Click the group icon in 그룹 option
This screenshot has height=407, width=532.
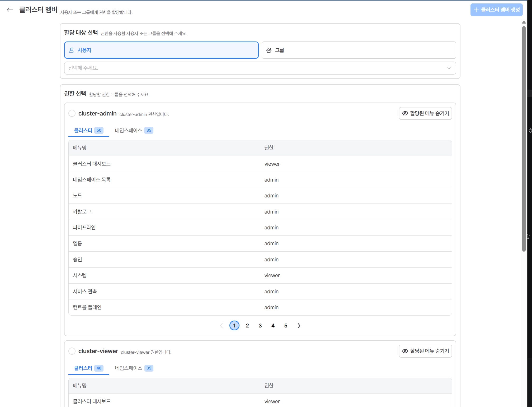pos(269,50)
